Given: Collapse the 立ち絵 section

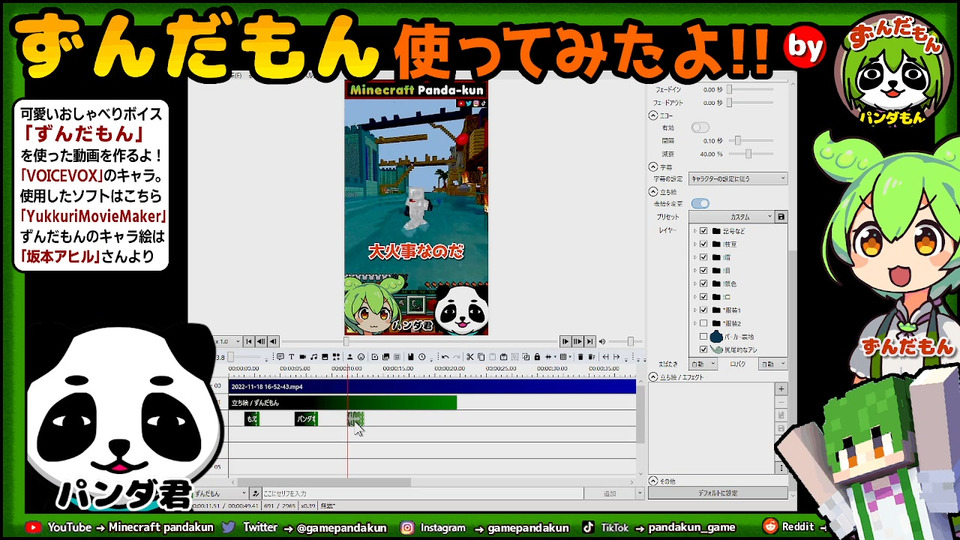Looking at the screenshot, I should coord(653,192).
